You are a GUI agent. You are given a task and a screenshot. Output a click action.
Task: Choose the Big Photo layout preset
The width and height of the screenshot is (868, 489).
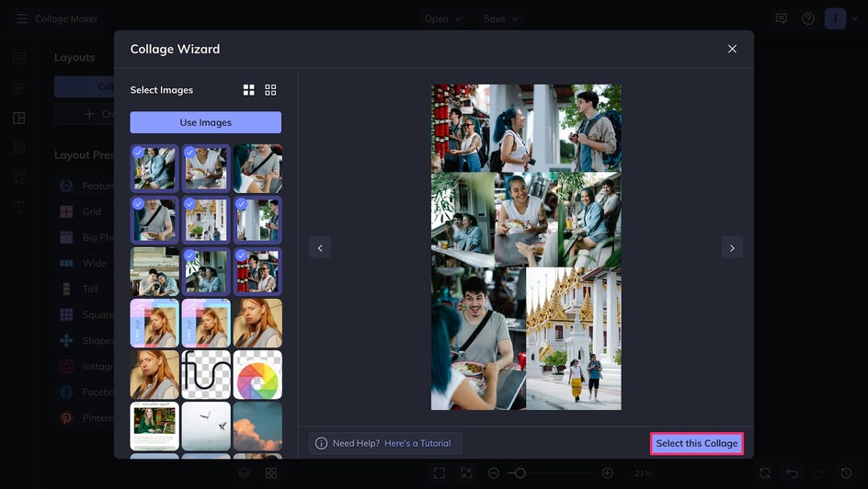85,237
